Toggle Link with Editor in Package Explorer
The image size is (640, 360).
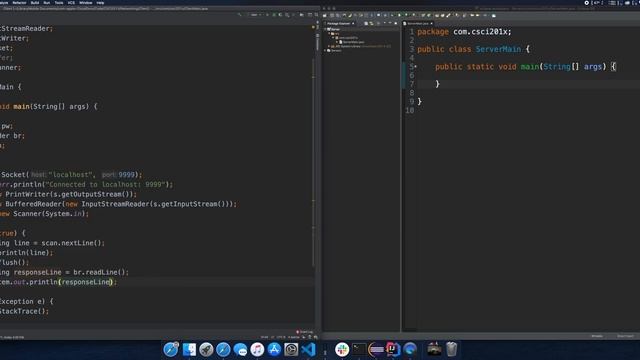(371, 23)
